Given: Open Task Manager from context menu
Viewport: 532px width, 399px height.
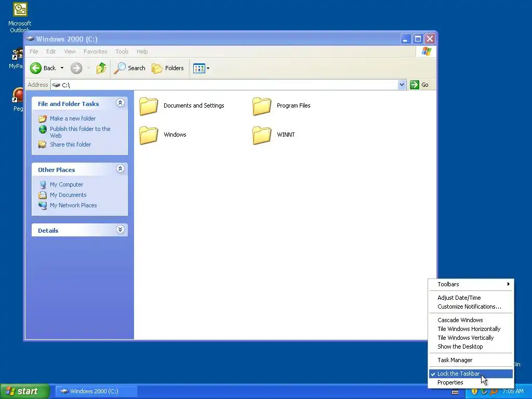Looking at the screenshot, I should tap(471, 361).
